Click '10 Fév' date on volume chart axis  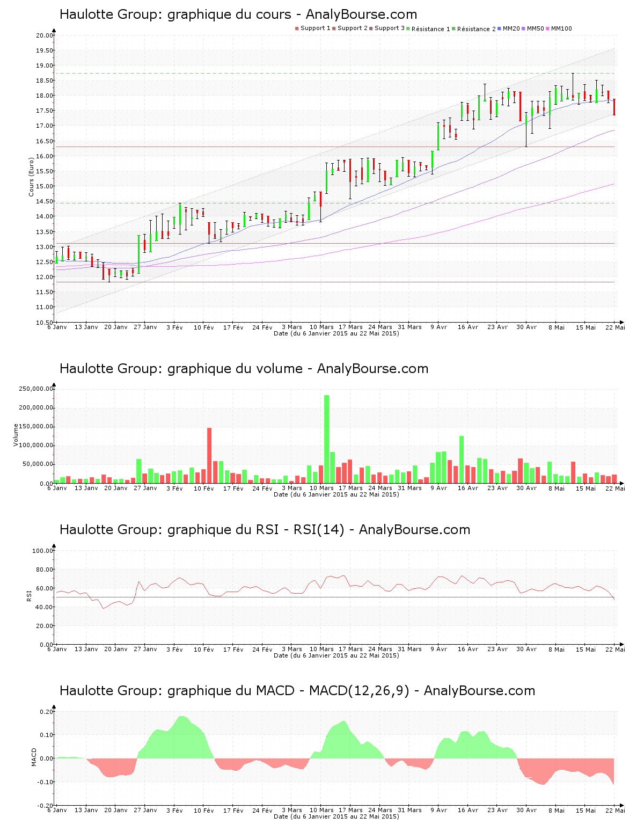204,488
